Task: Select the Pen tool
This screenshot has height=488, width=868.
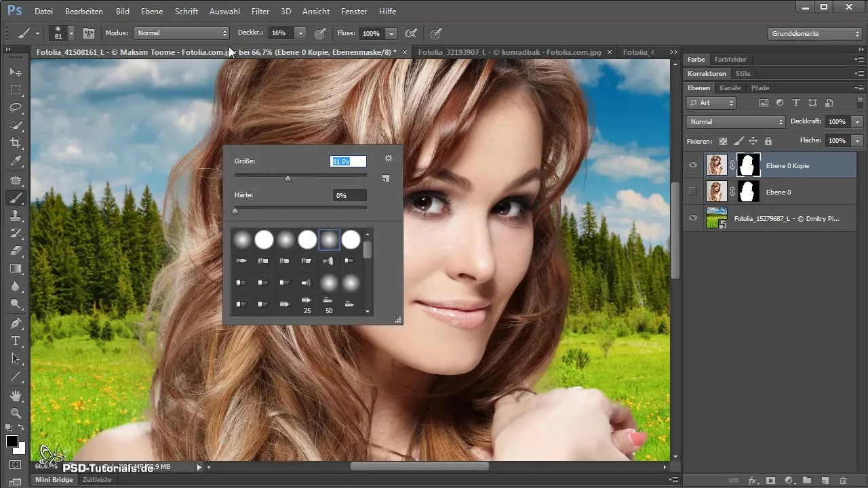Action: 16,323
